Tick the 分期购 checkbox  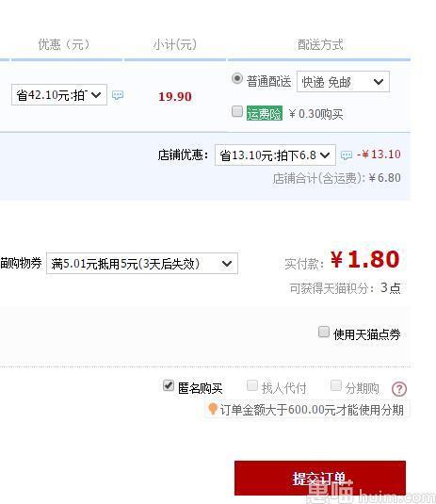click(336, 385)
